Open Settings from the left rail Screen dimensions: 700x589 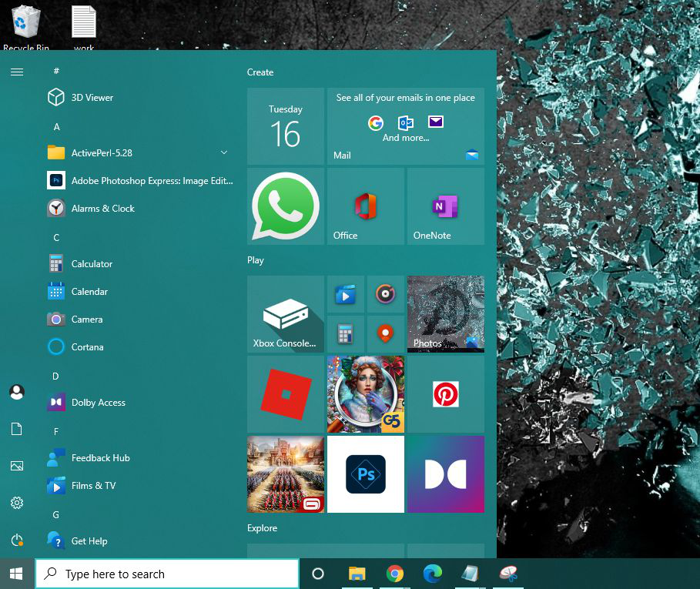(x=17, y=503)
